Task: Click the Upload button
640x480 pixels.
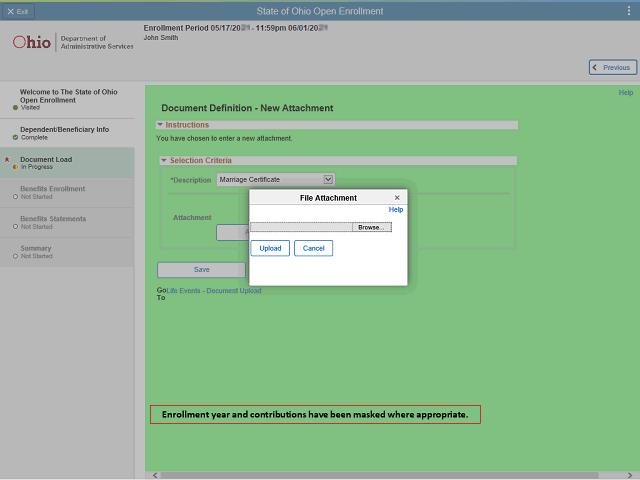Action: [270, 248]
